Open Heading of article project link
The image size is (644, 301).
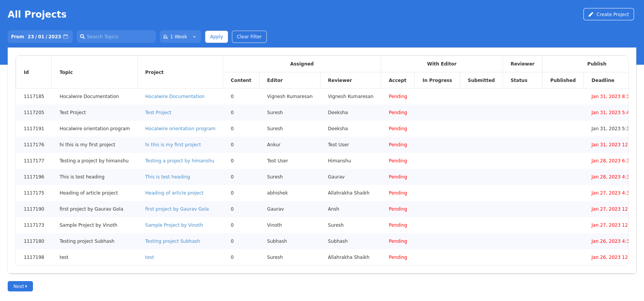[174, 193]
